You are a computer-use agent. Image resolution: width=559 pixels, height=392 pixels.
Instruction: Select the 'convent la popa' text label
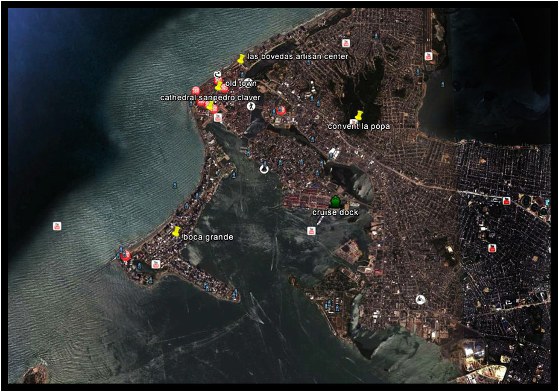[359, 127]
